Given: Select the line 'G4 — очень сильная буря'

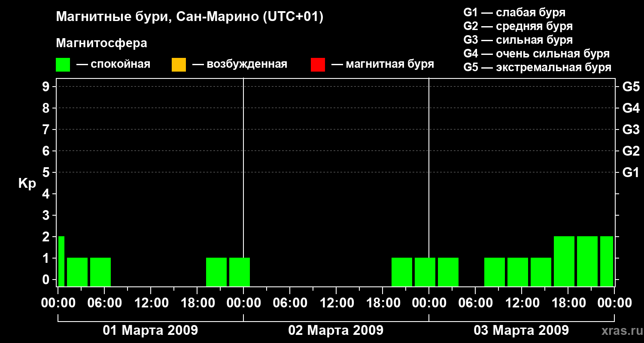Looking at the screenshot, I should pyautogui.click(x=536, y=54).
